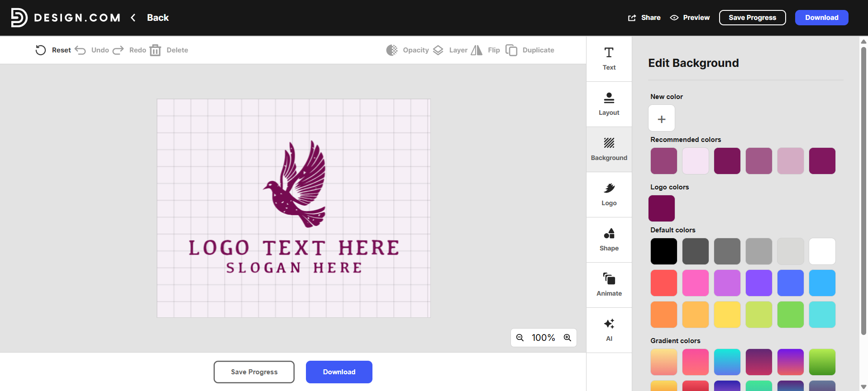Image resolution: width=868 pixels, height=391 pixels.
Task: Click the panel scrollbar up arrow
Action: point(863,41)
